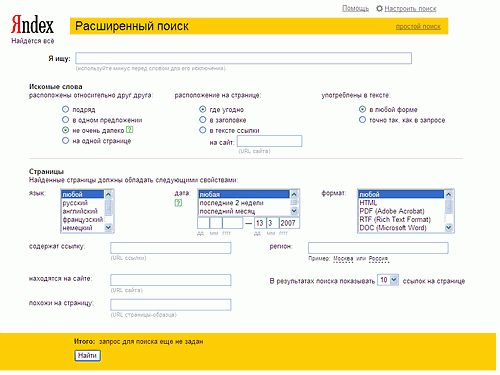Click the Найти search button
500x375 pixels.
click(x=87, y=356)
